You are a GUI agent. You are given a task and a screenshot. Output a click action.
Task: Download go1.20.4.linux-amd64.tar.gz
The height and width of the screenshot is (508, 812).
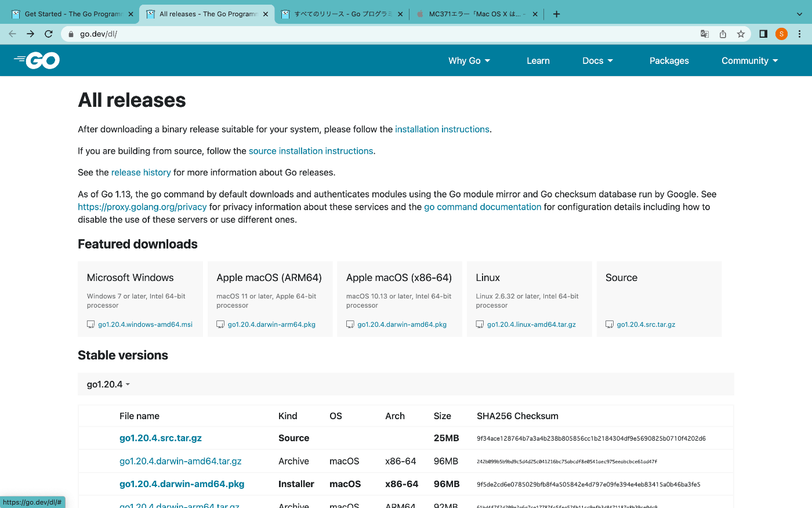pyautogui.click(x=531, y=325)
